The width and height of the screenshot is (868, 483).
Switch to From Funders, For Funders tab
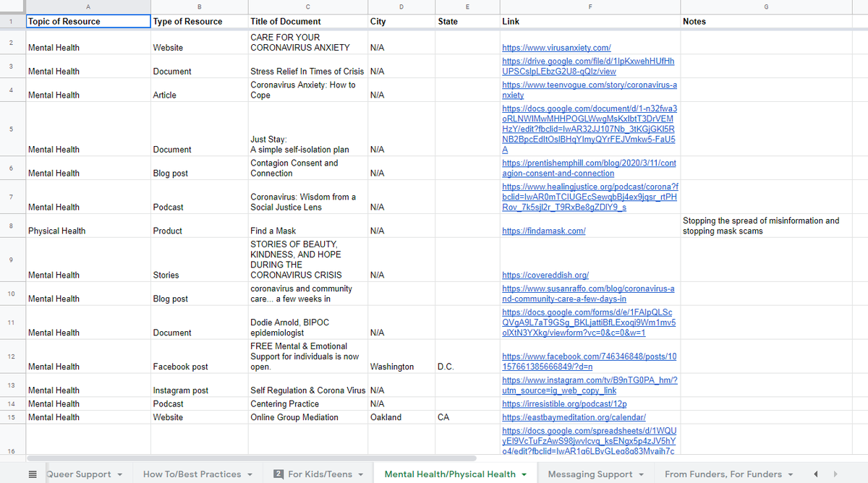pyautogui.click(x=723, y=474)
